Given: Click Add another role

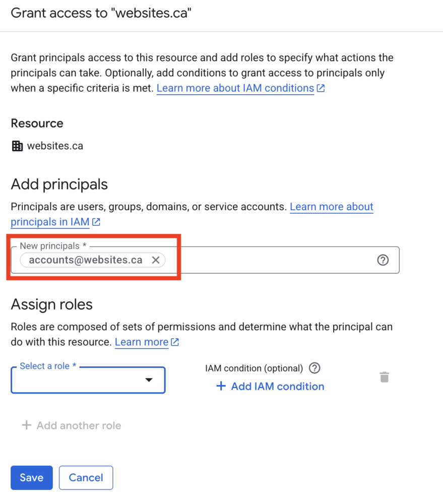Looking at the screenshot, I should pos(72,425).
